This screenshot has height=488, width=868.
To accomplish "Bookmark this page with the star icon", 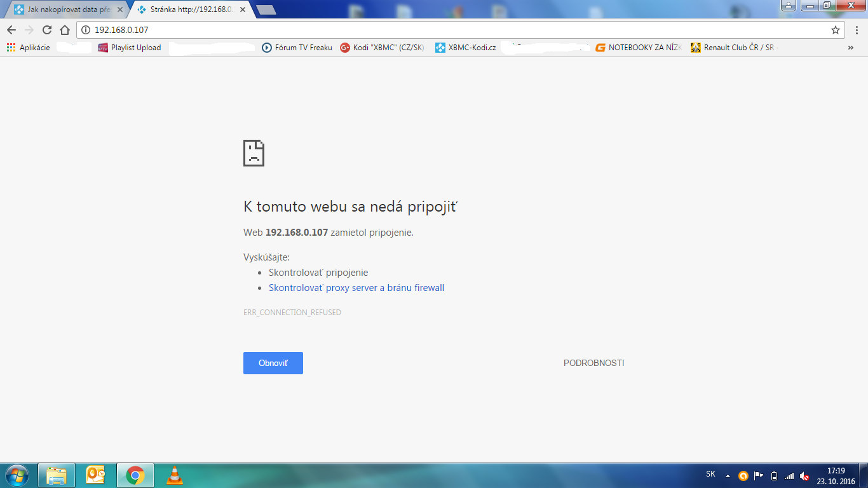I will pyautogui.click(x=836, y=30).
